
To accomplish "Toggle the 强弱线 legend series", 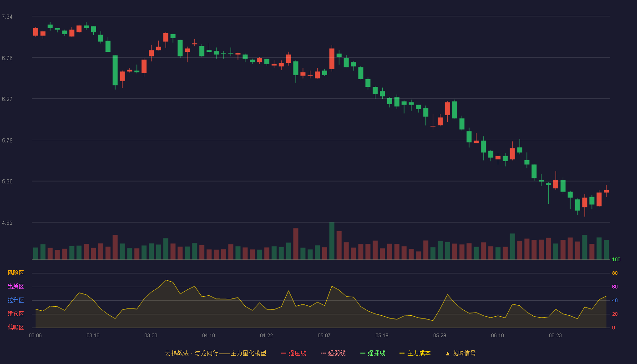I will click(333, 353).
